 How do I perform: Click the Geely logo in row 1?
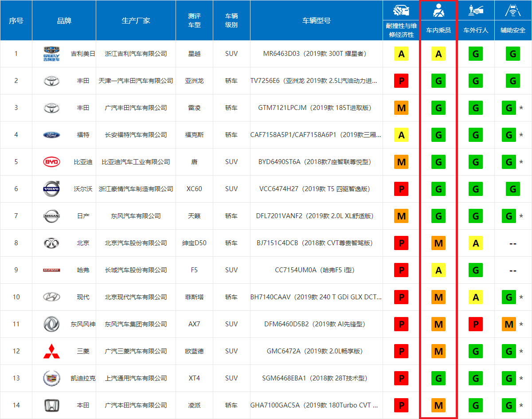point(51,54)
